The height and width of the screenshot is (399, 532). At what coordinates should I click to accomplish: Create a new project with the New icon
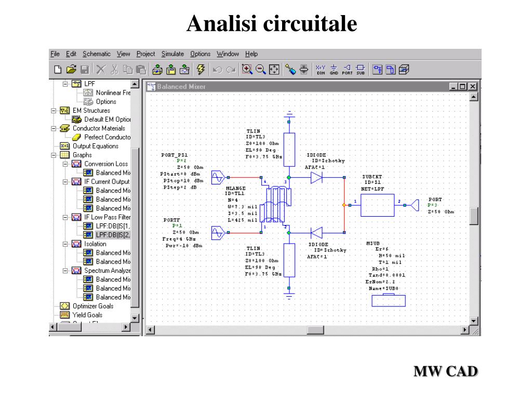[x=58, y=70]
